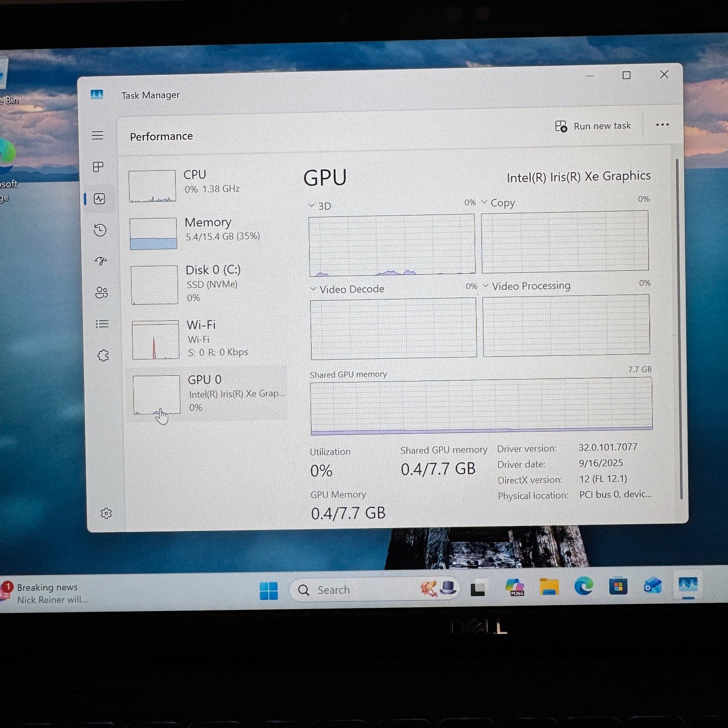Expand the Copy engine dropdown

tap(498, 203)
